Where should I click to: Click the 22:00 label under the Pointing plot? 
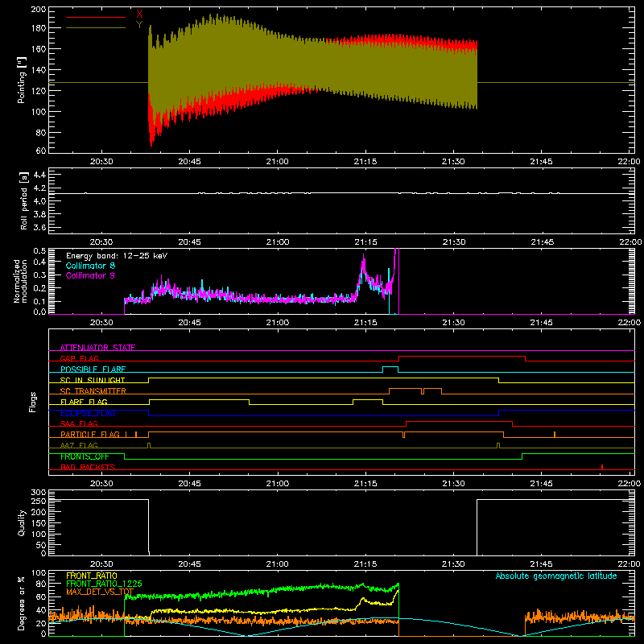629,162
